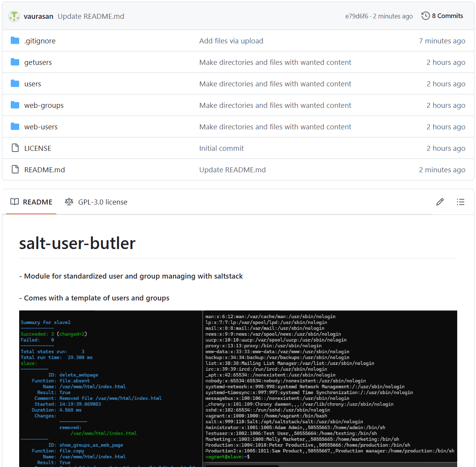Switch to the GPL-3.0 license tab
The image size is (476, 467).
(96, 202)
